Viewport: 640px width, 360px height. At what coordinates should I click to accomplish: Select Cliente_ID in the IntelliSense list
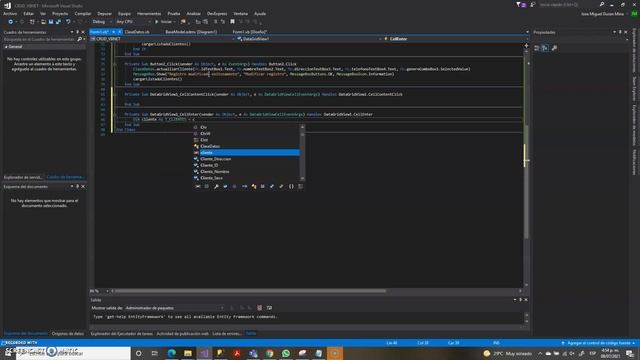click(247, 165)
